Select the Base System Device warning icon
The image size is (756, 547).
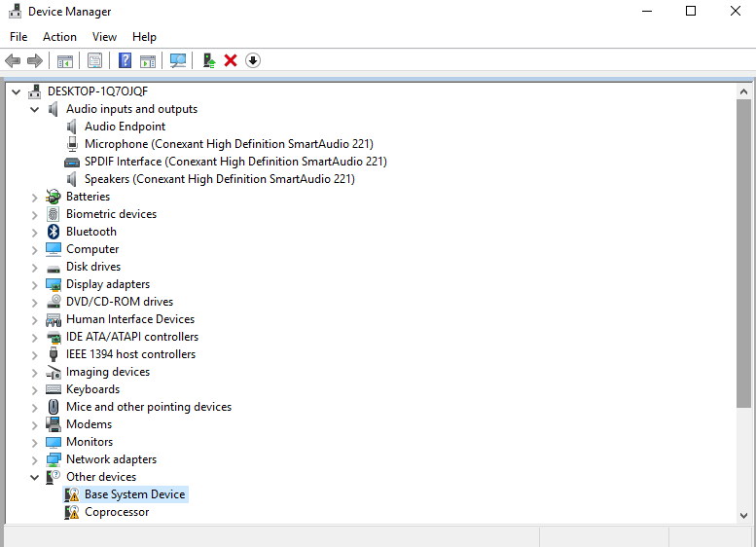pyautogui.click(x=72, y=494)
